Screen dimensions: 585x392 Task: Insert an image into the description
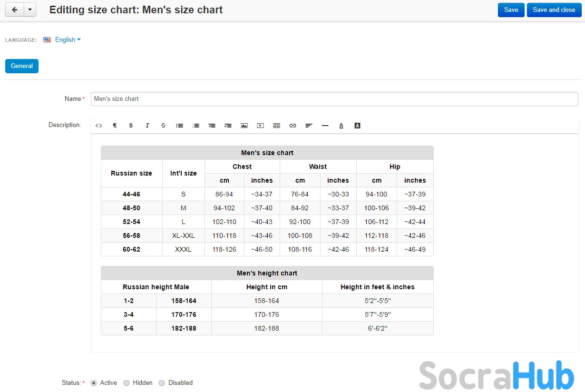pos(244,126)
